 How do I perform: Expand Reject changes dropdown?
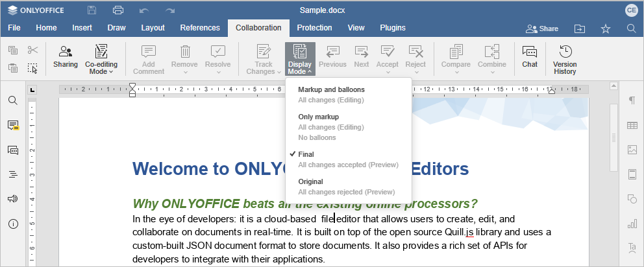415,72
